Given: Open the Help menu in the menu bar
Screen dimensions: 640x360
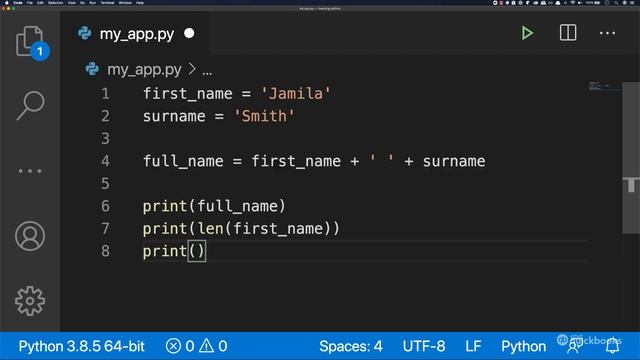Looking at the screenshot, I should click(140, 3).
